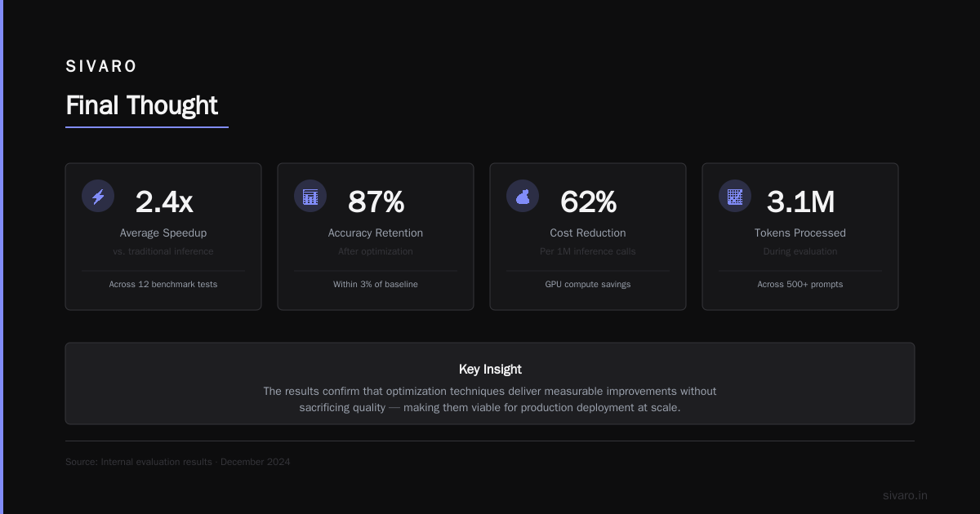Click 'Across 12 benchmark tests' footer text

(x=163, y=284)
